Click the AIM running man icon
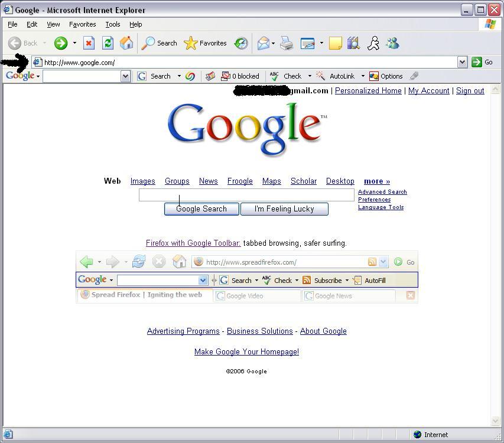The width and height of the screenshot is (504, 443). 373,43
